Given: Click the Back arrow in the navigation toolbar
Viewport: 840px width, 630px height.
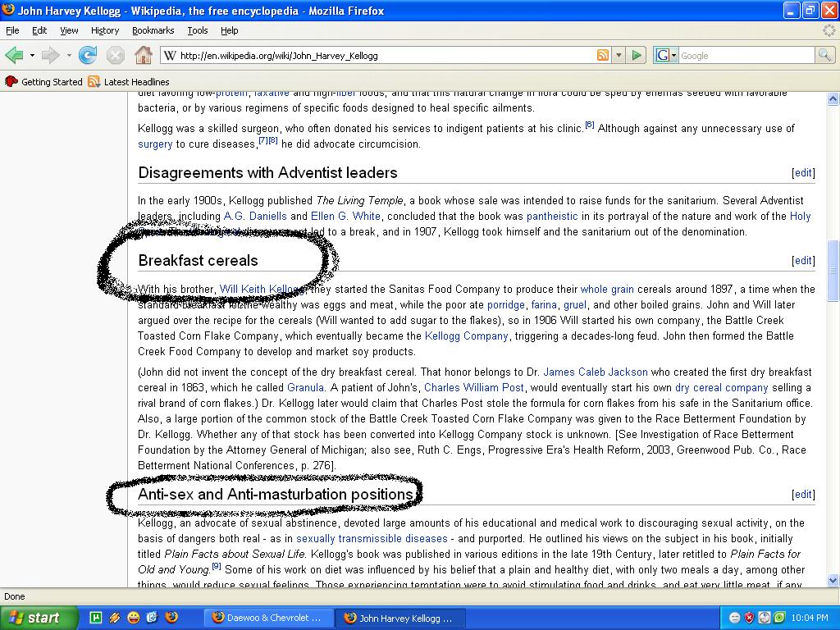Looking at the screenshot, I should tap(15, 55).
